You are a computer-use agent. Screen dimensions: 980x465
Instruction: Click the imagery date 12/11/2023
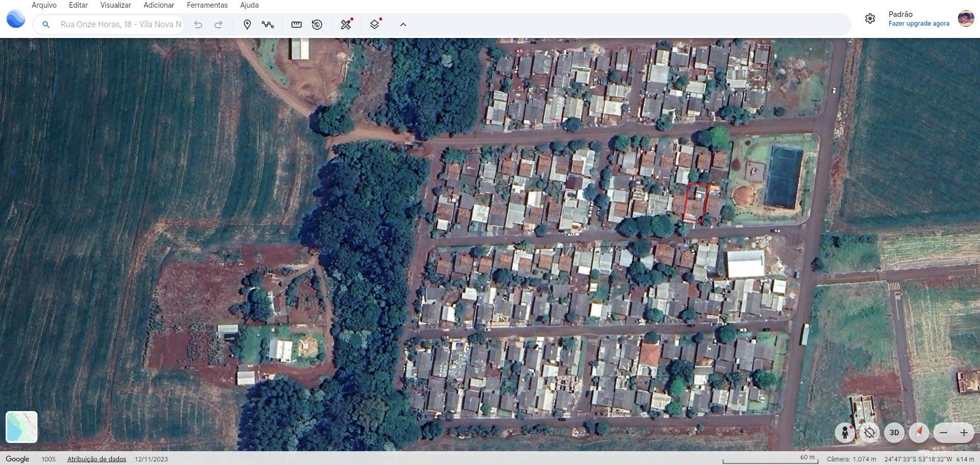(151, 459)
